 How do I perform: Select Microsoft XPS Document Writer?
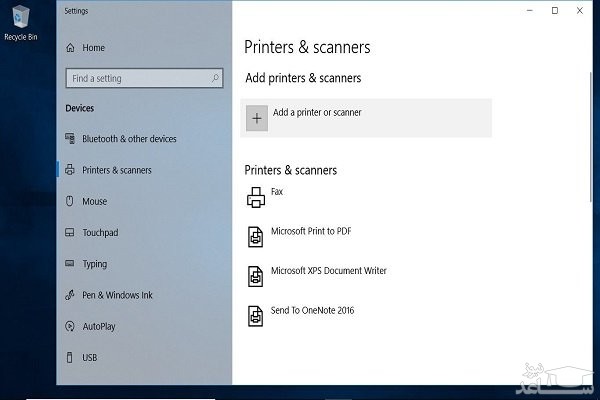pyautogui.click(x=328, y=271)
